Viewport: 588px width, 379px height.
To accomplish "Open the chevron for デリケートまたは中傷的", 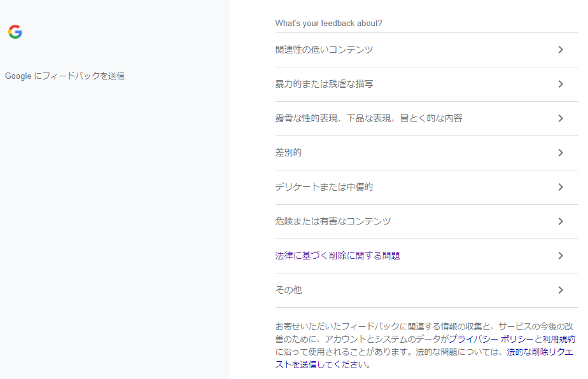I will pyautogui.click(x=561, y=187).
